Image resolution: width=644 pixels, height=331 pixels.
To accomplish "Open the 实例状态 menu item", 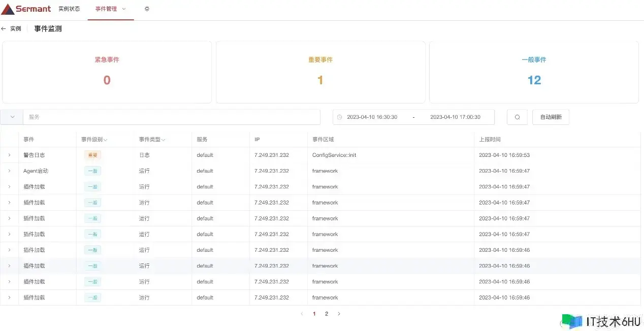I will (x=69, y=9).
